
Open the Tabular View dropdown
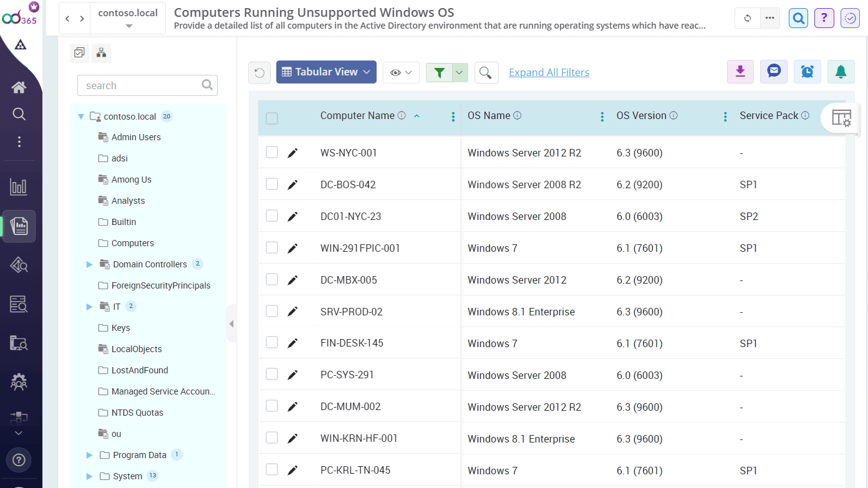[325, 72]
